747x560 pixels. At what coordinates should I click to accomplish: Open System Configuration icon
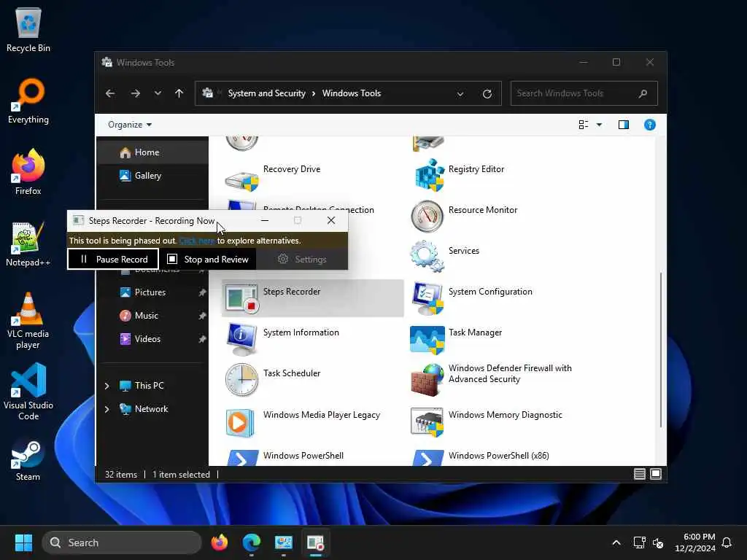coord(427,298)
